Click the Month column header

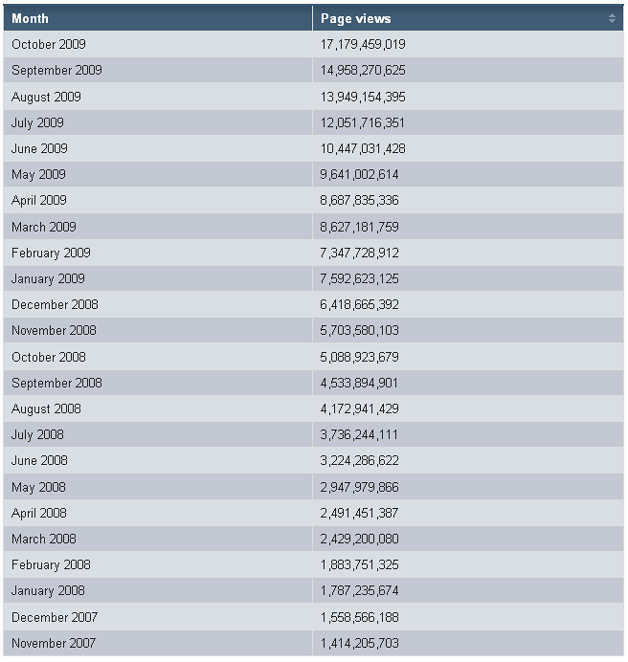pos(30,19)
